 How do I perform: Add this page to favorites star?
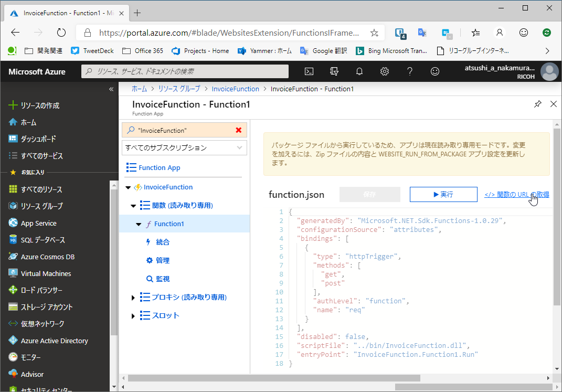coord(374,33)
